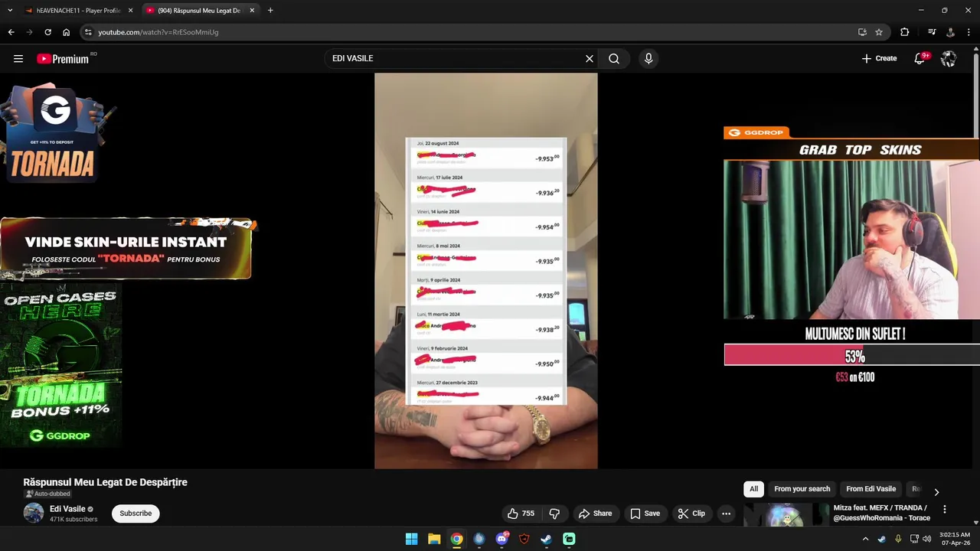980x551 pixels.
Task: Open Steam from taskbar
Action: (x=546, y=539)
